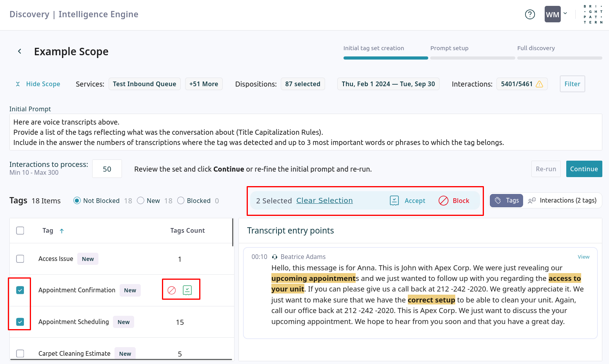Click the tags table vertical scrollbar
This screenshot has width=609, height=364.
(233, 233)
